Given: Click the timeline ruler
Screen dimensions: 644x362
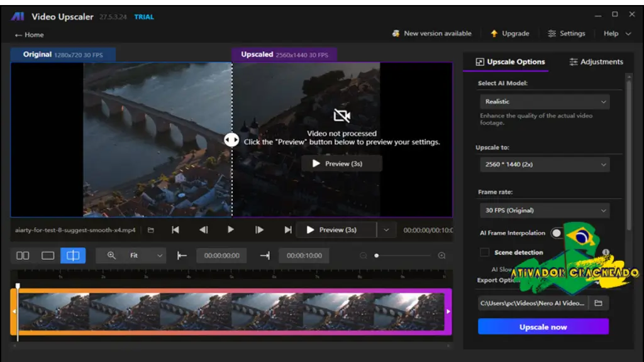Looking at the screenshot, I should click(231, 275).
